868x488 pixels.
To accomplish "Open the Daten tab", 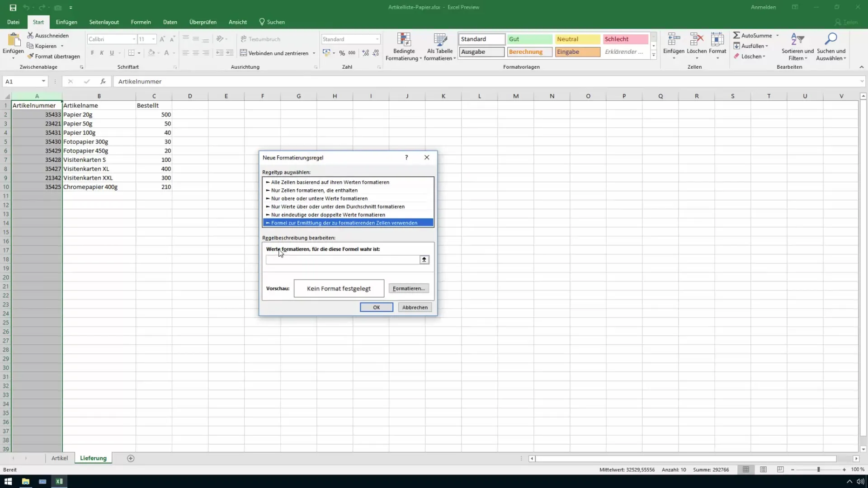I will click(170, 22).
